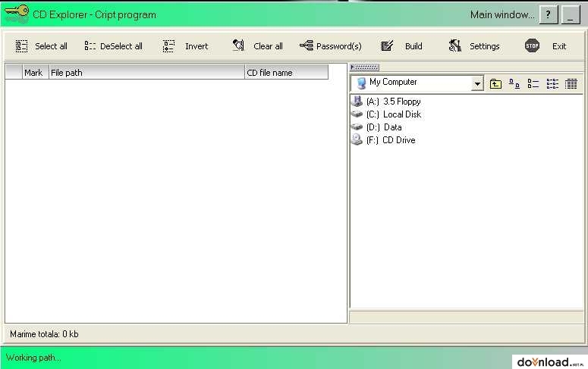Switch file browser to small icons view
588x369 pixels.
pos(533,83)
